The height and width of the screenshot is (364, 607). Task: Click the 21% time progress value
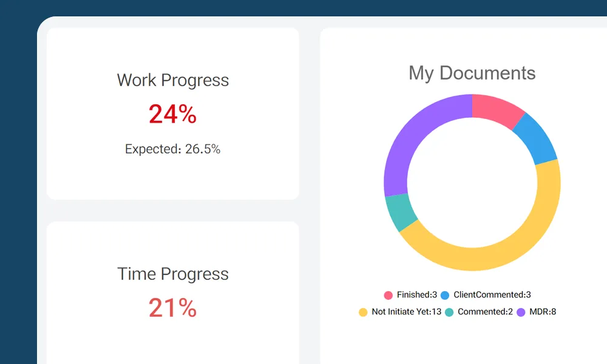[x=173, y=308]
